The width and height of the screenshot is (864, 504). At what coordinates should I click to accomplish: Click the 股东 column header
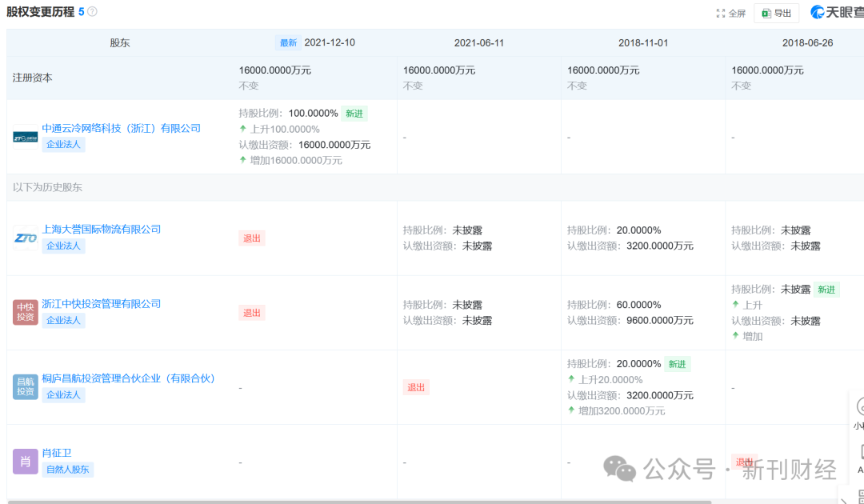coord(119,43)
